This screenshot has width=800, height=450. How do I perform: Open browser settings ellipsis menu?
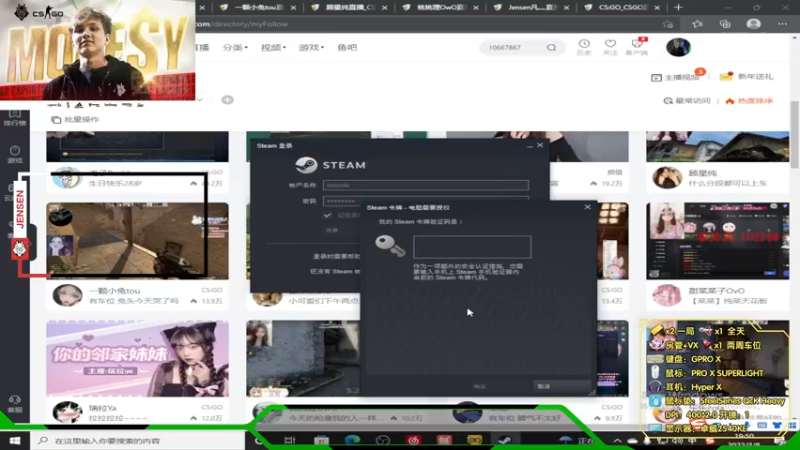tap(782, 24)
